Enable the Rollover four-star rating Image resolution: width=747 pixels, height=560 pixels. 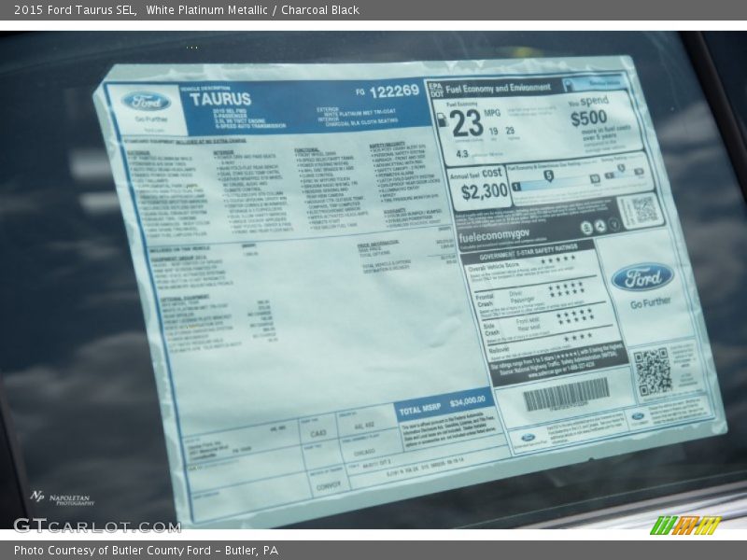575,337
